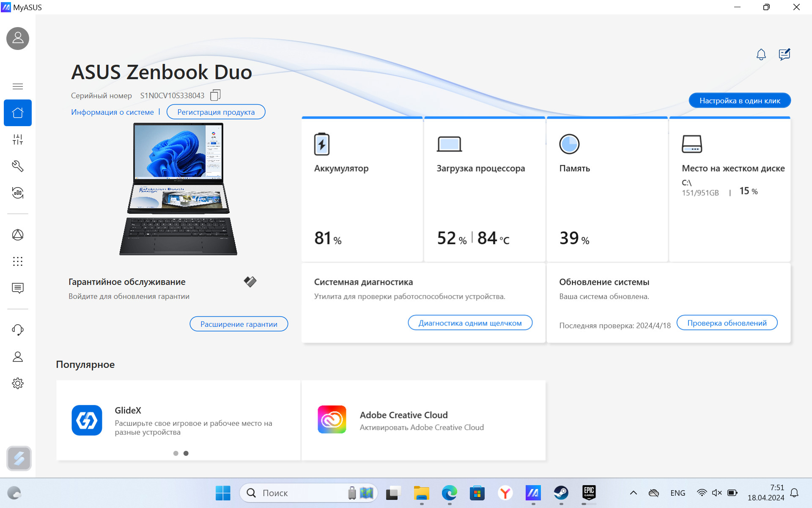The height and width of the screenshot is (508, 812).
Task: Open Microsoft Edge from the taskbar
Action: (x=449, y=493)
